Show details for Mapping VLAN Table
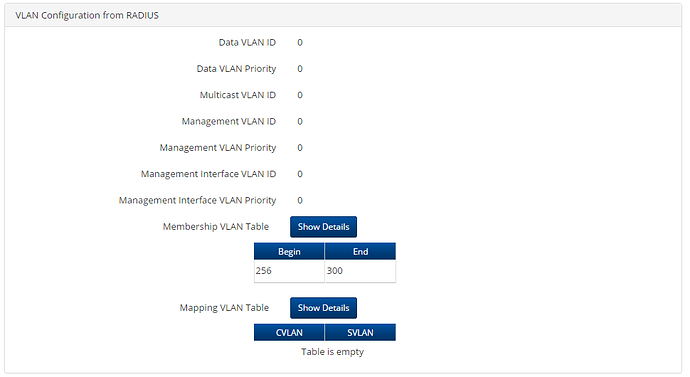This screenshot has height=377, width=690. point(323,308)
